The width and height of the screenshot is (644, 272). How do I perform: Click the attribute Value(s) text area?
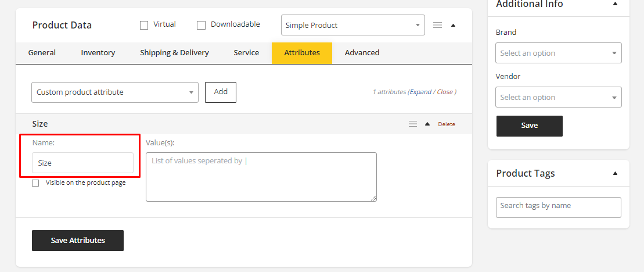pyautogui.click(x=261, y=177)
